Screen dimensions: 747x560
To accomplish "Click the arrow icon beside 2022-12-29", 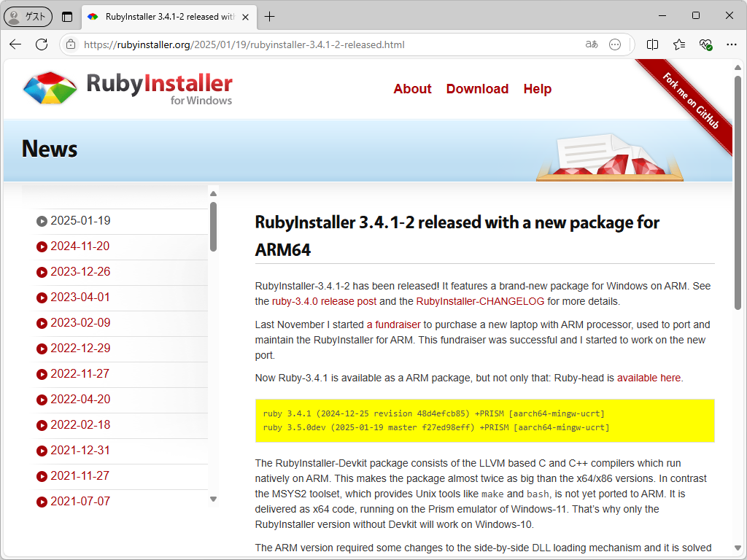I will point(42,349).
